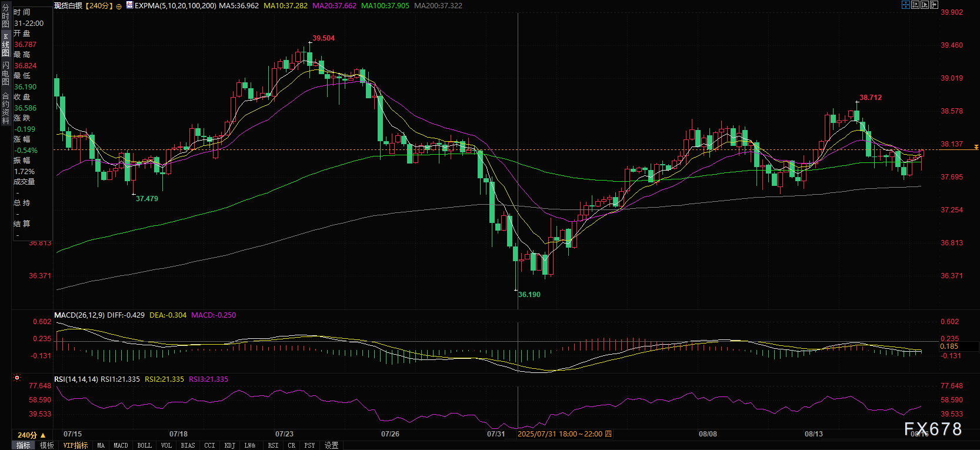
Task: Click the circled plus icon beside 240分
Action: coord(119,6)
